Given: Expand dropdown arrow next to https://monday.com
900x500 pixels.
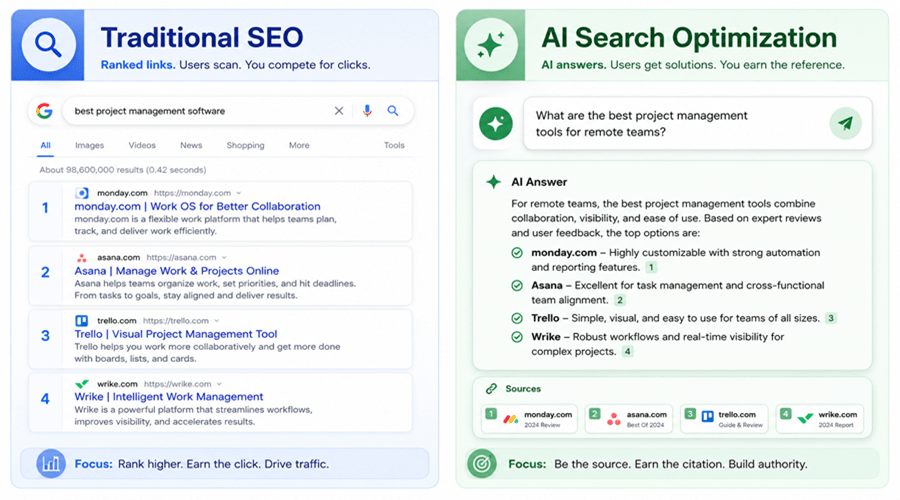Looking at the screenshot, I should click(239, 193).
